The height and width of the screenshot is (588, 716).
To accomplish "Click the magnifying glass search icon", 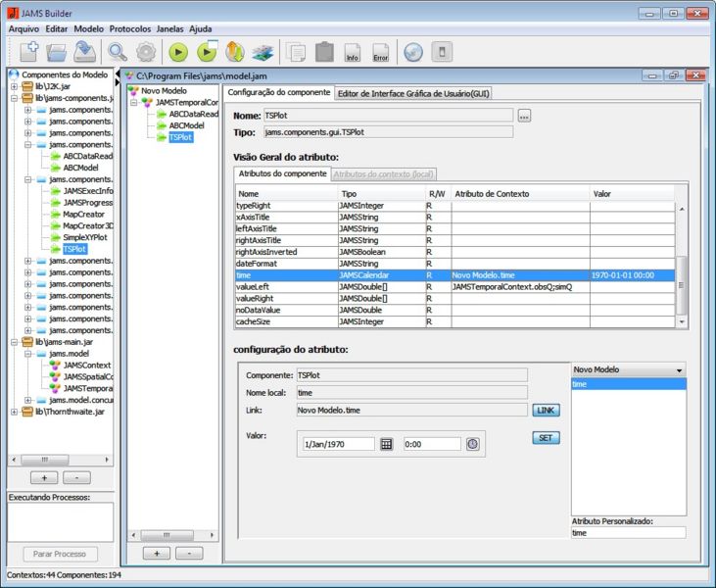I will tap(118, 52).
